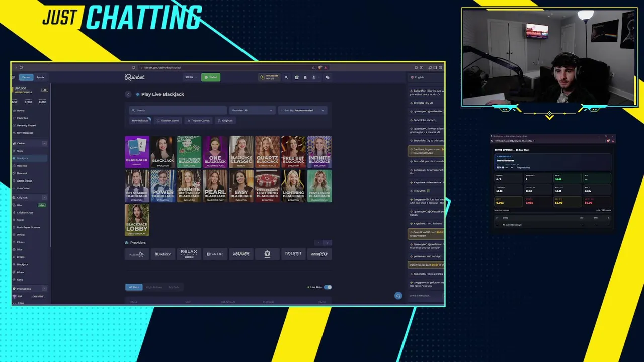Collapse the Casino sidebar section
644x362 pixels.
[44, 143]
